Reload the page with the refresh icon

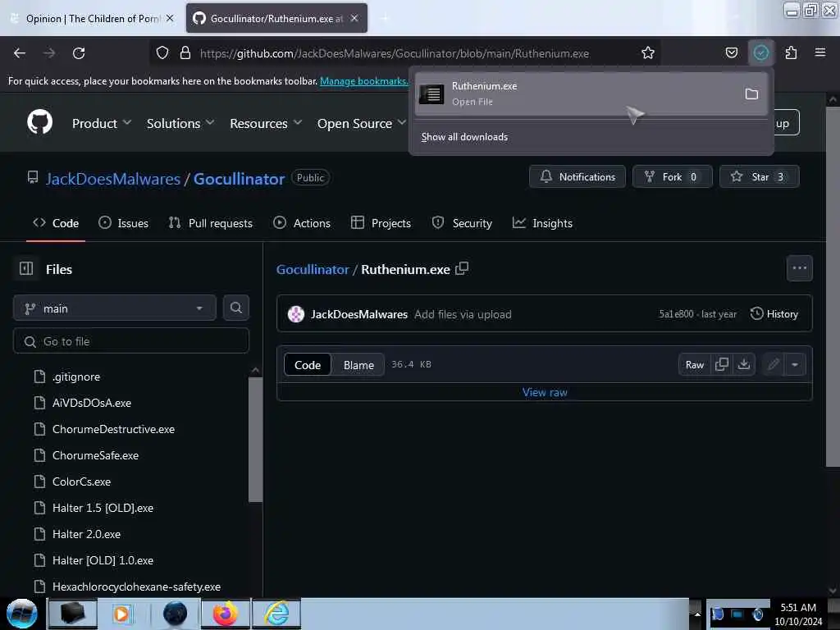(79, 53)
